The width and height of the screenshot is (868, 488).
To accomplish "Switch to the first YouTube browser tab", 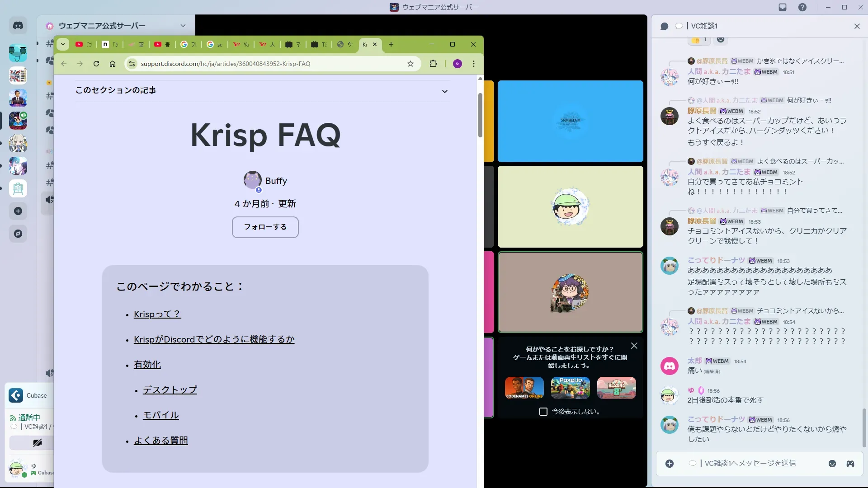I will coord(83,44).
